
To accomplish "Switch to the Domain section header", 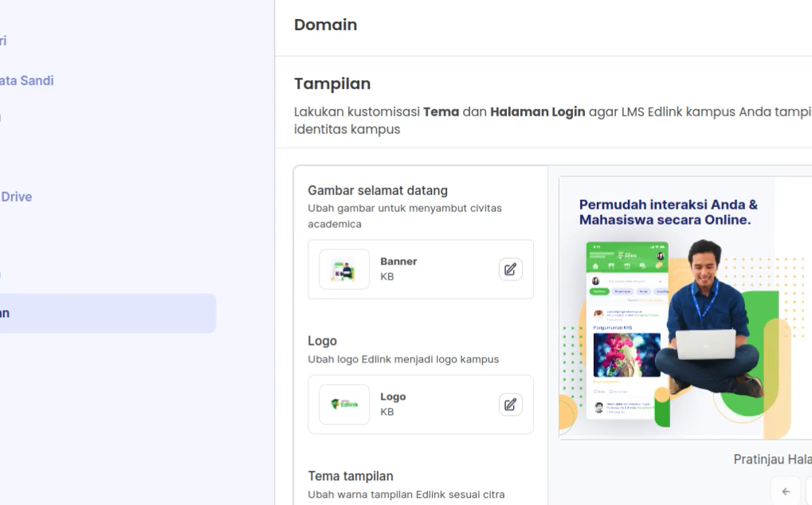I will pyautogui.click(x=325, y=25).
